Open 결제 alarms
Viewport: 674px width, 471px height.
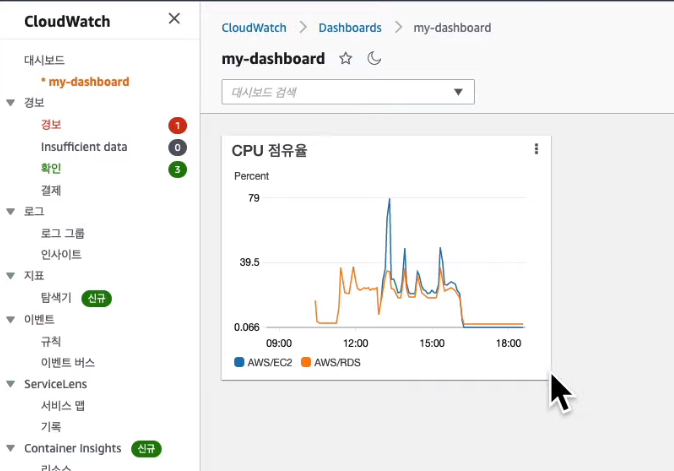[51, 190]
